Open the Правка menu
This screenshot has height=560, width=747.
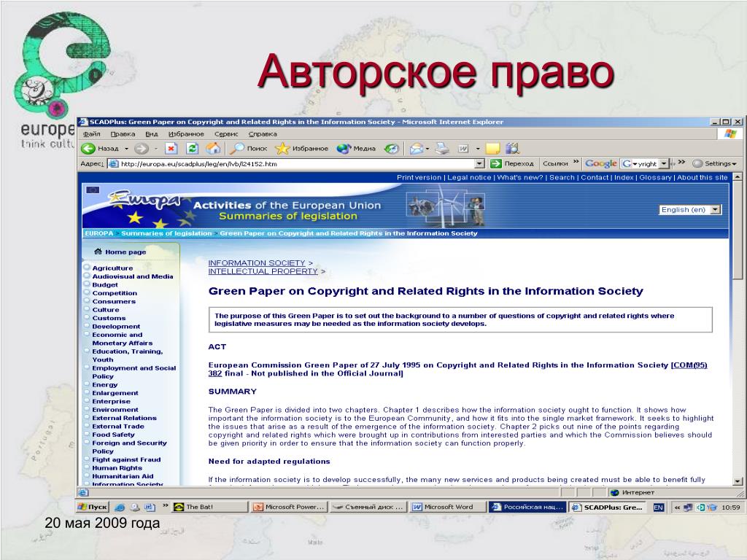123,134
